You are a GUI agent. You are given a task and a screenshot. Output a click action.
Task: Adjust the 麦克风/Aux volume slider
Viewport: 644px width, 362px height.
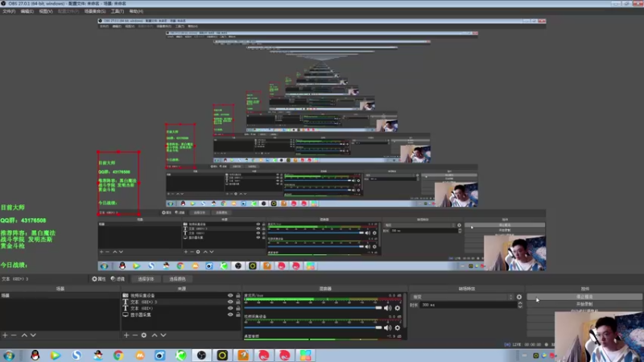coord(313,308)
